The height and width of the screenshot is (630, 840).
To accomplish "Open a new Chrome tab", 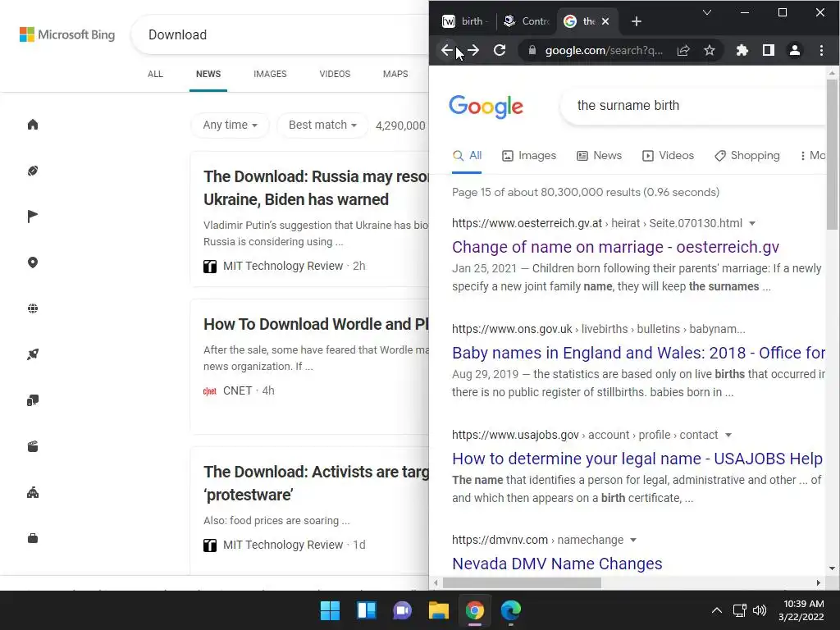I will pos(636,21).
